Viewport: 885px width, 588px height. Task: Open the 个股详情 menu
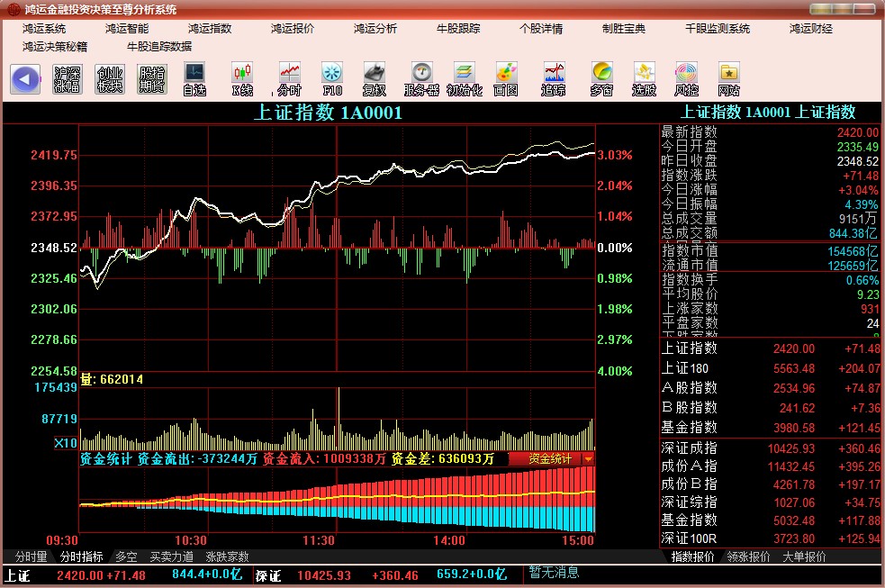541,28
